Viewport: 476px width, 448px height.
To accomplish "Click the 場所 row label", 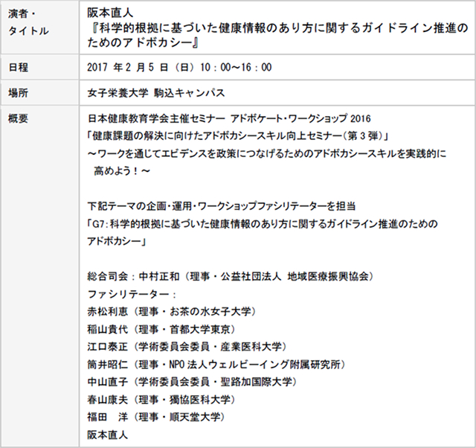I will pyautogui.click(x=18, y=94).
